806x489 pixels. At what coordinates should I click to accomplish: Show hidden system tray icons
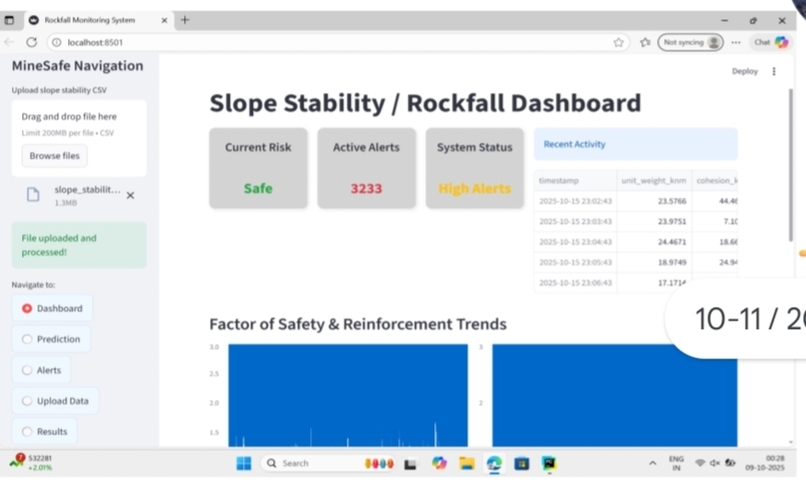652,463
